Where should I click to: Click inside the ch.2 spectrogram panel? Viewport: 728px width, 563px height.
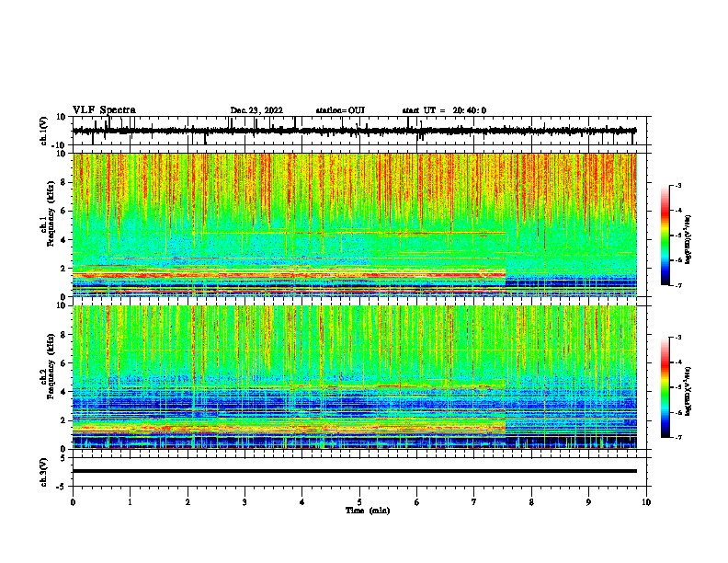pos(355,377)
